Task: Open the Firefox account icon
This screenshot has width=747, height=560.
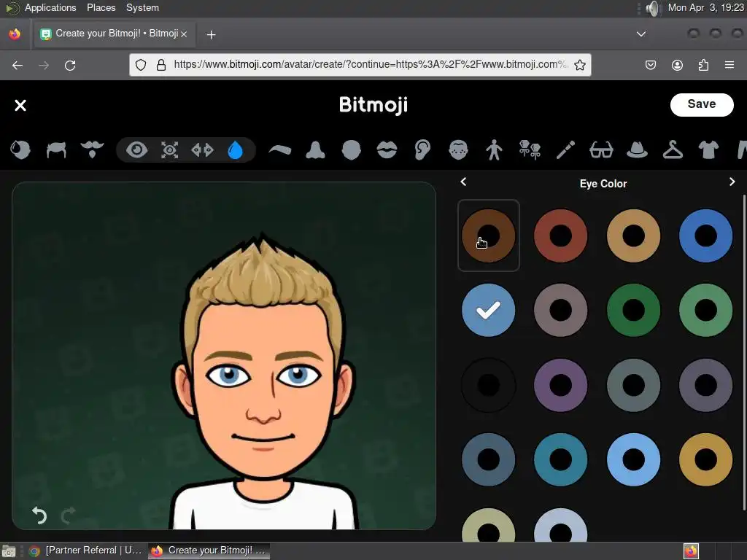Action: coord(677,65)
